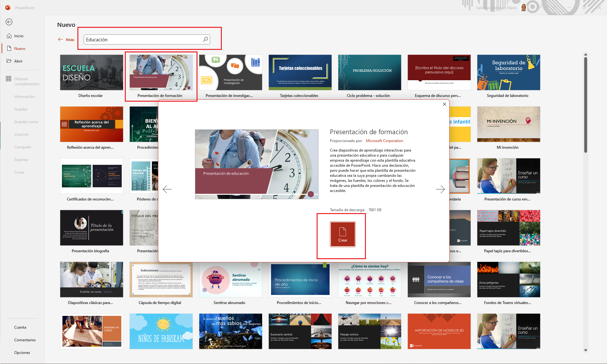Click the large preview image in dialog
Image resolution: width=607 pixels, height=364 pixels.
click(x=257, y=164)
